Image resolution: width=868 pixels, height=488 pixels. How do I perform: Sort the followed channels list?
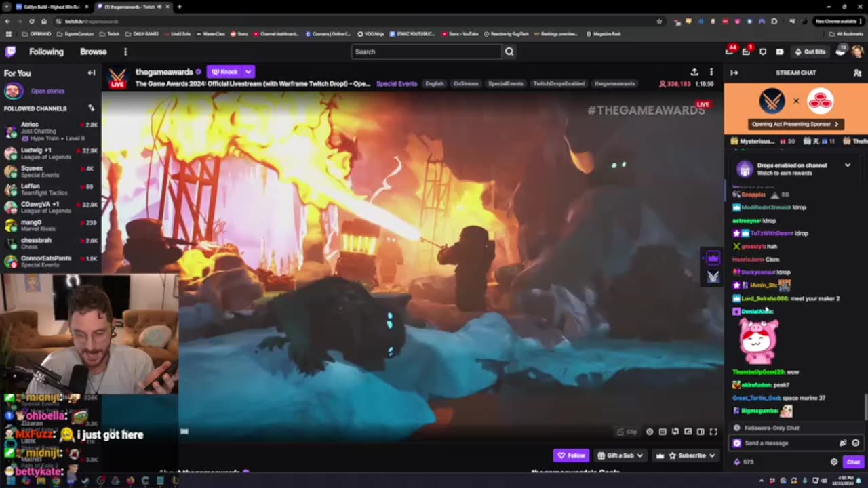92,108
